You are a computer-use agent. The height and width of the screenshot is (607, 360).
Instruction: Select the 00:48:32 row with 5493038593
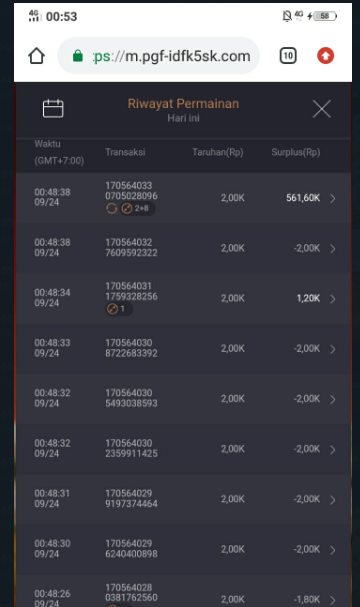click(x=183, y=399)
